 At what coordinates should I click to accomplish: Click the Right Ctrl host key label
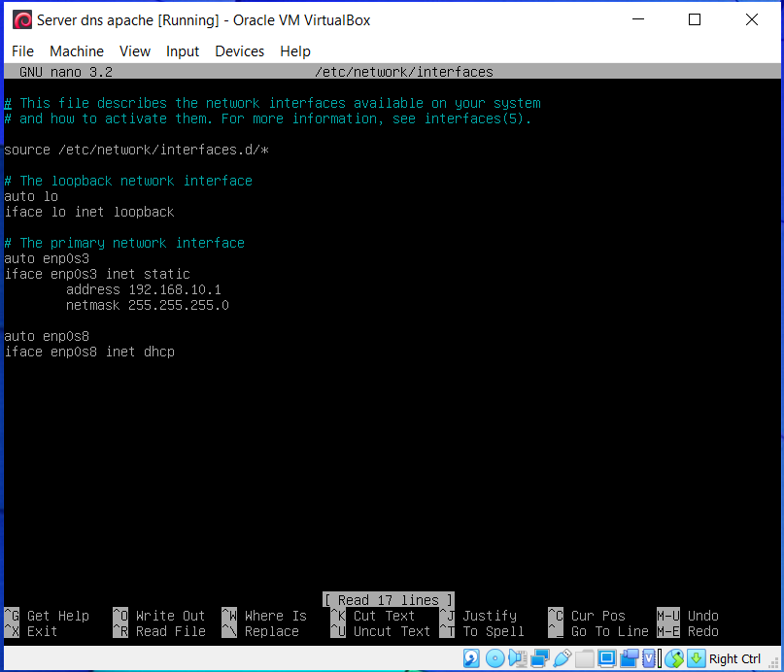734,659
